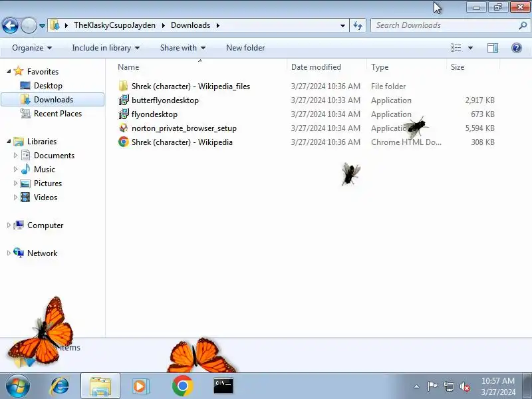Create a New folder
This screenshot has height=399, width=532.
click(x=245, y=48)
